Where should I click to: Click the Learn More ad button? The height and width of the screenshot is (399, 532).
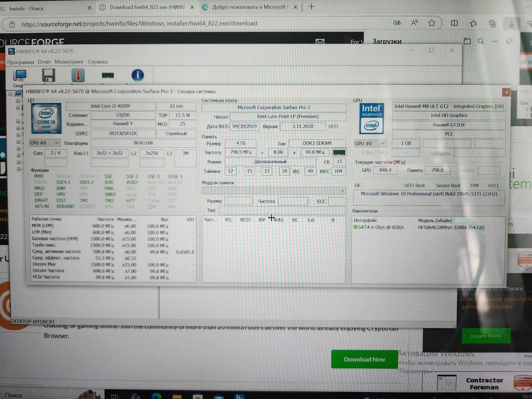coord(486,336)
